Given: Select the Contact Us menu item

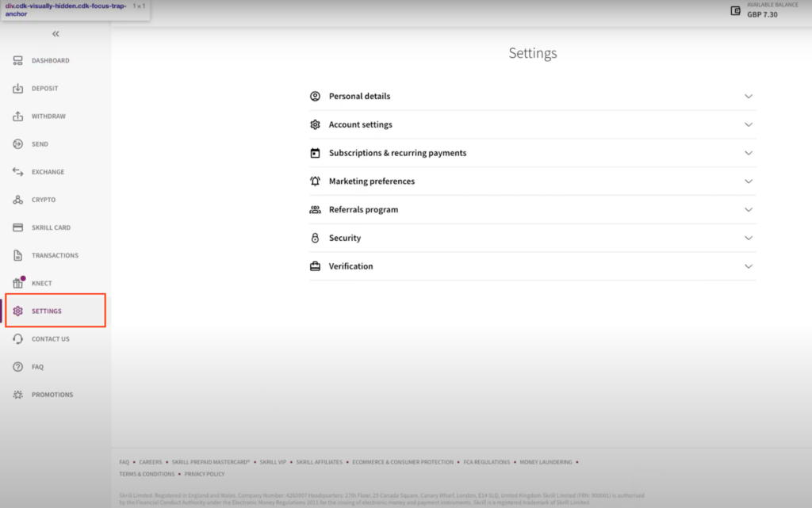Looking at the screenshot, I should click(x=50, y=339).
